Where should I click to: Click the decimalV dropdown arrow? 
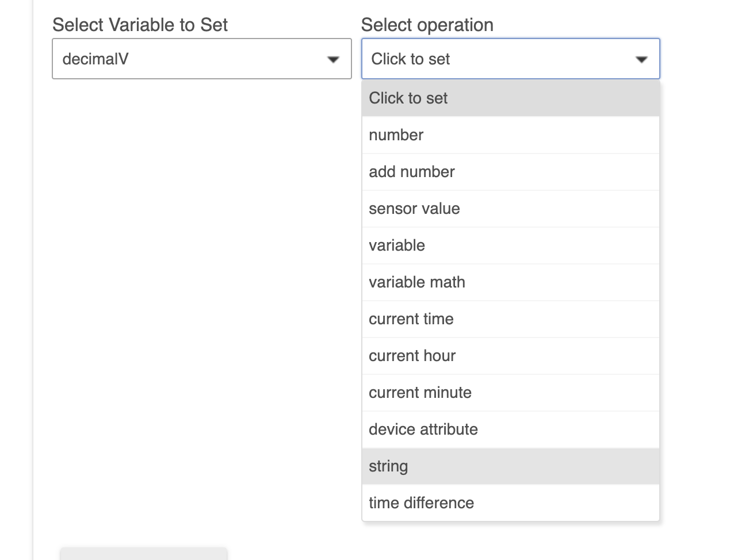[x=333, y=59]
